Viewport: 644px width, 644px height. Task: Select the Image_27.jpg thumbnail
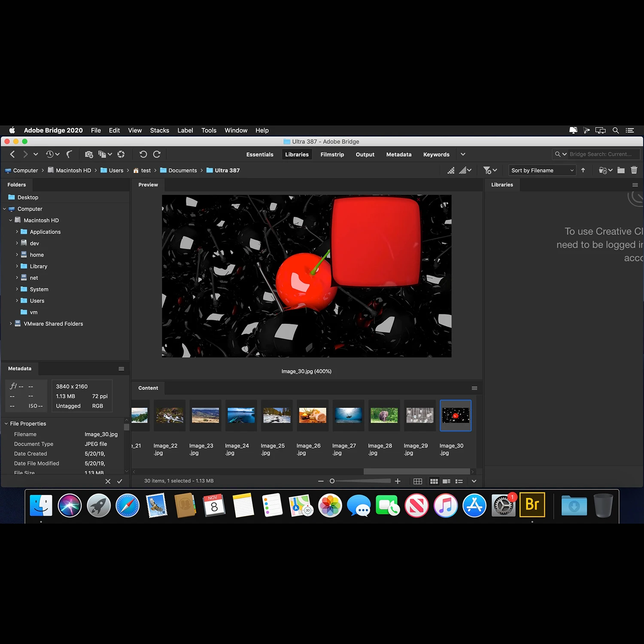pos(348,416)
